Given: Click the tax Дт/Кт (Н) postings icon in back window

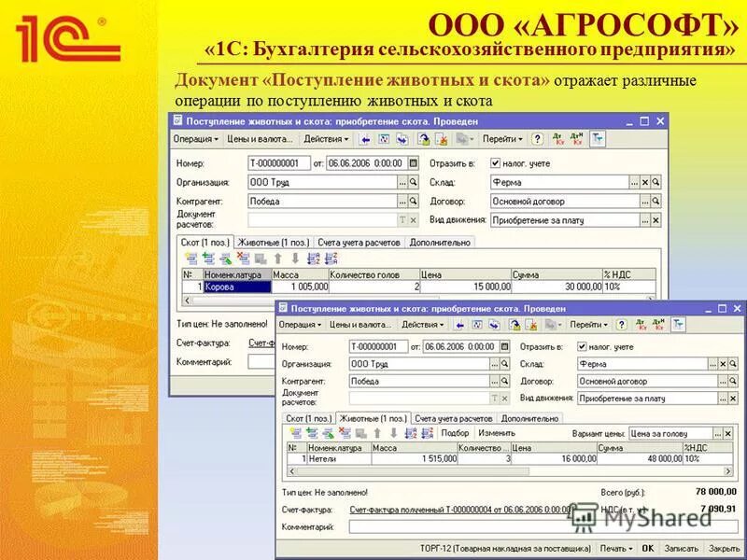Looking at the screenshot, I should click(x=576, y=139).
